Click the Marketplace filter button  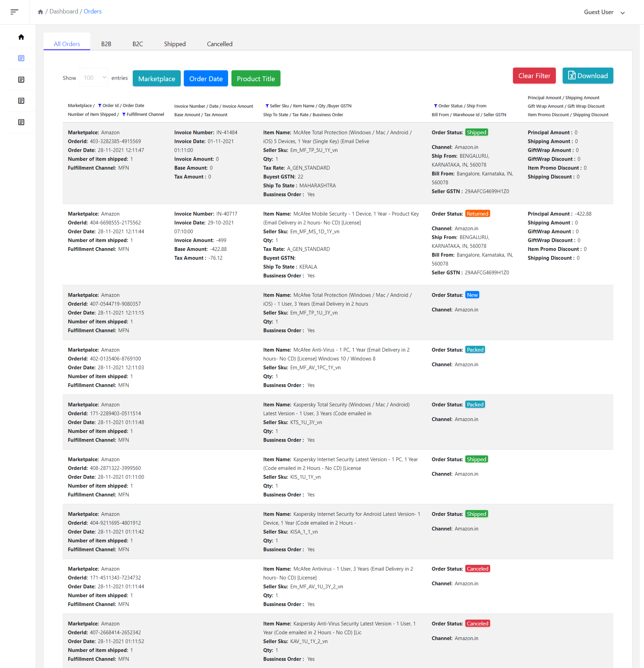coord(157,79)
